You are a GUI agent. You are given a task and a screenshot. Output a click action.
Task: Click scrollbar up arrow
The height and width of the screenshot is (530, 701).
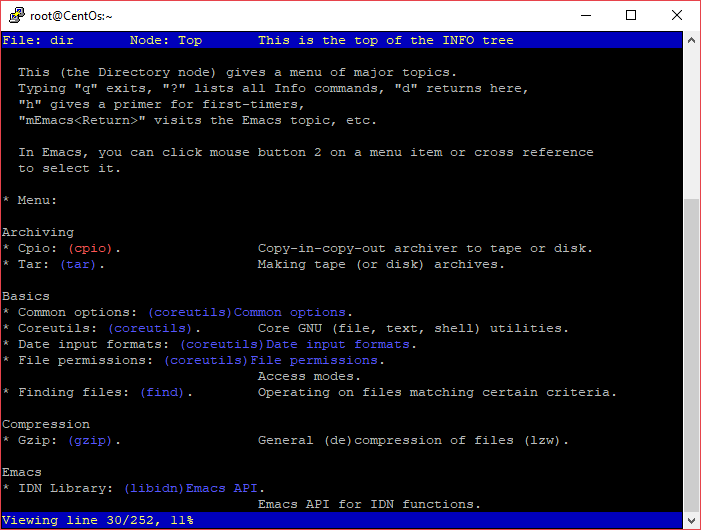click(x=691, y=40)
